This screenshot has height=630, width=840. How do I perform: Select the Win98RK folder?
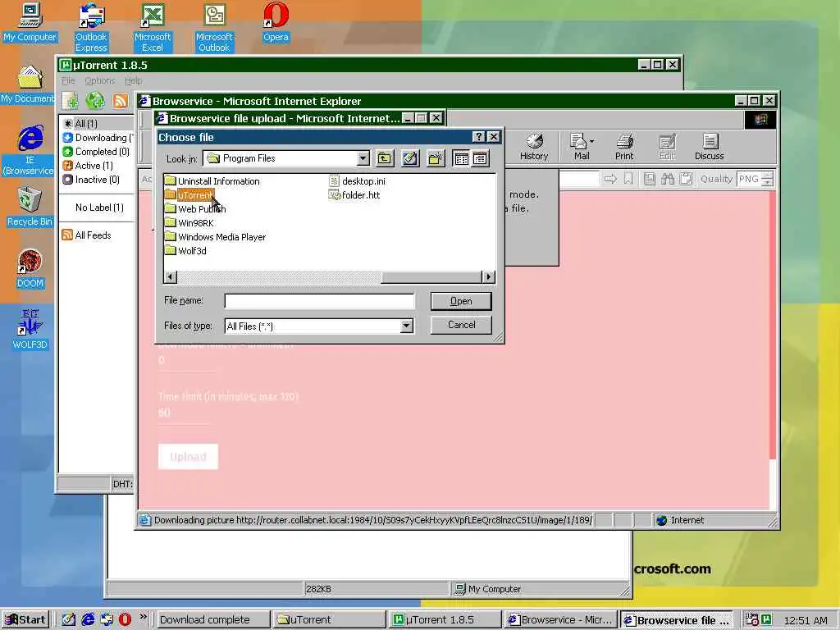click(x=189, y=223)
